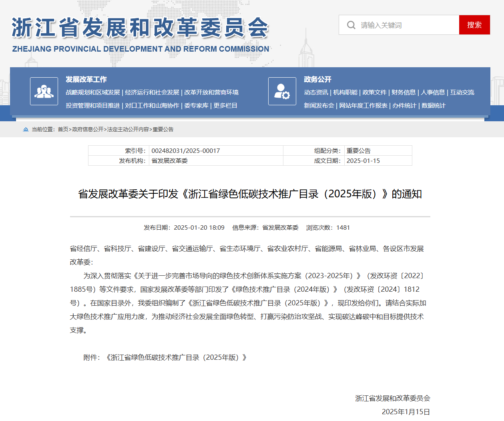Open 改革开放和营商环境 menu link

point(211,92)
